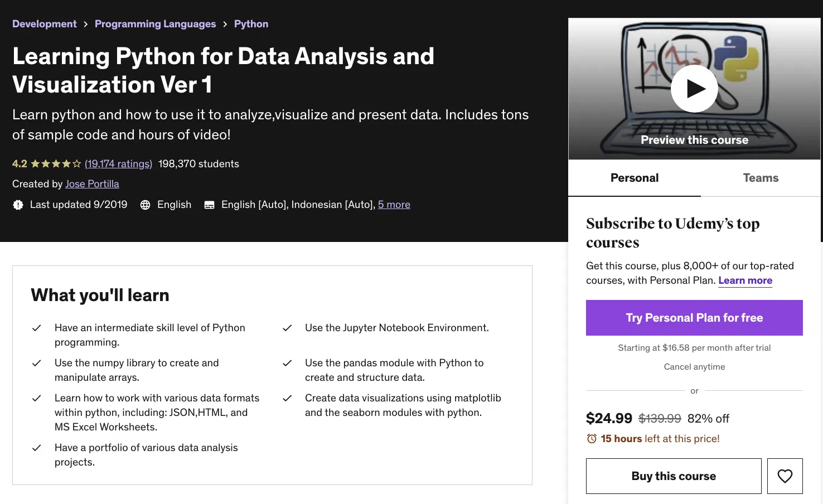Viewport: 823px width, 504px height.
Task: Click the chevron after Programming Languages breadcrumb
Action: click(225, 24)
